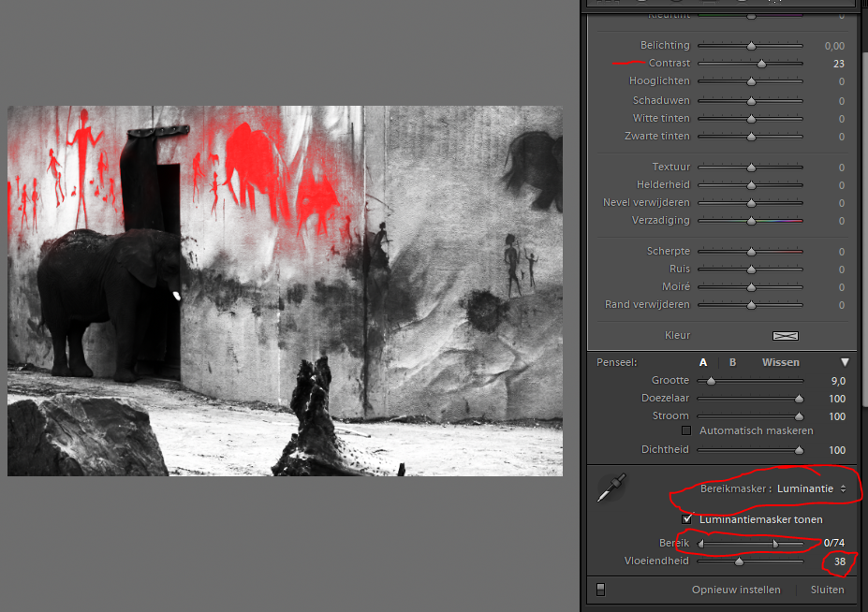Enable the Automatisch maskeren checkbox
This screenshot has height=612, width=868.
[x=686, y=430]
